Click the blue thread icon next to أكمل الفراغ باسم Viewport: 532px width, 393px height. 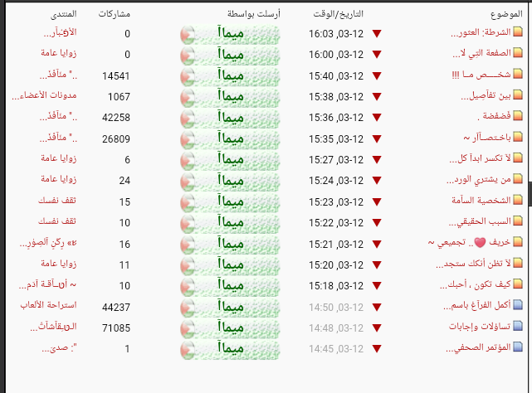coord(518,305)
